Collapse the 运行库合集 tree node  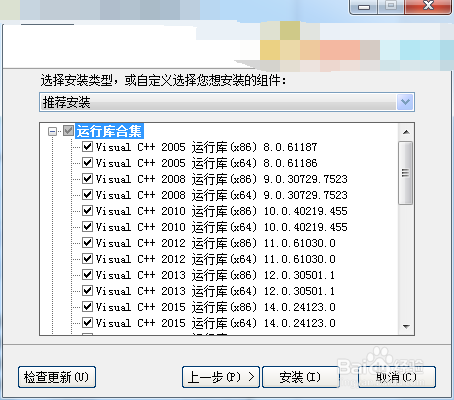pos(52,131)
